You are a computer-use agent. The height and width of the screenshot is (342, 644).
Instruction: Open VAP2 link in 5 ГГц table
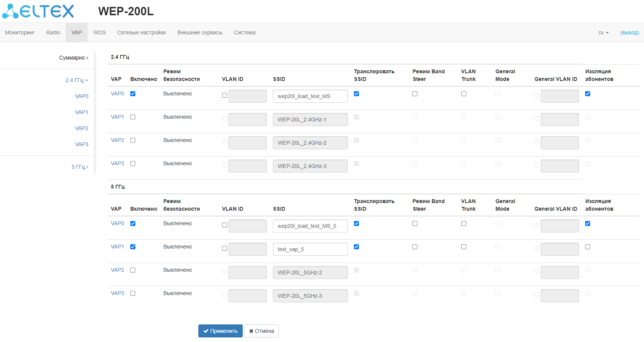tap(117, 270)
